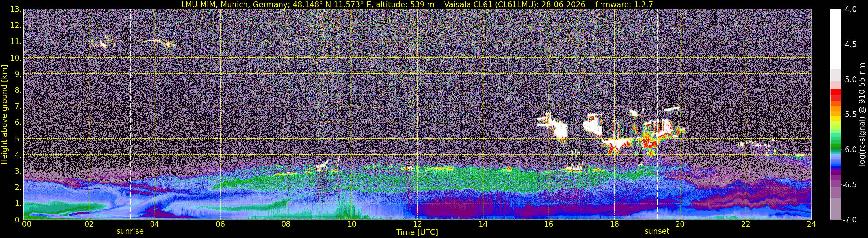Click the time tick label '20'
Screen dimensions: 868x238
point(680,224)
